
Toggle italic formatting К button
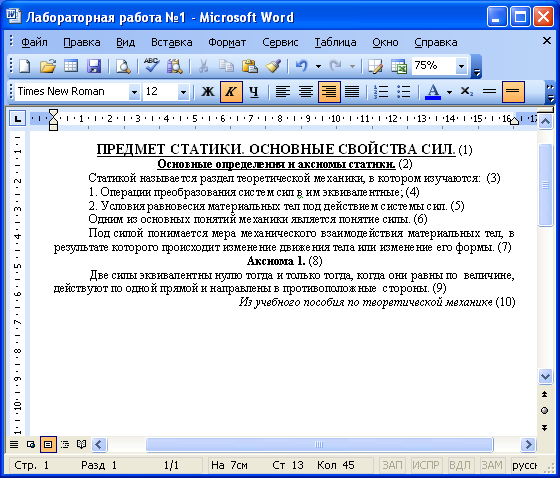[x=231, y=92]
